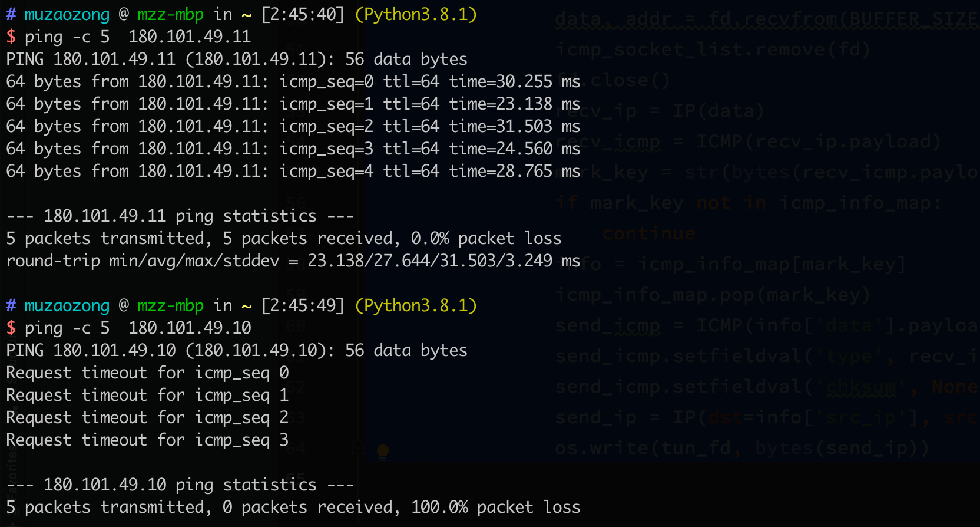Click the icmp_seq=0 reply line

click(x=293, y=82)
